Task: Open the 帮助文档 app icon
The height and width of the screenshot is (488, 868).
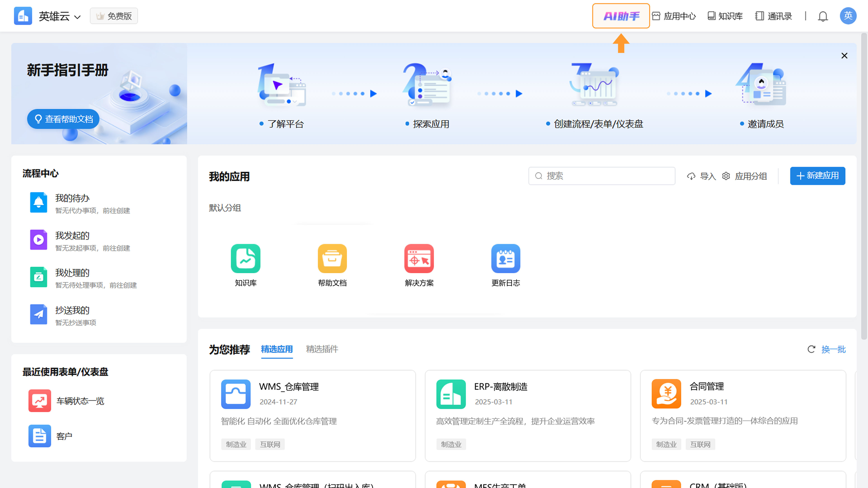Action: click(332, 258)
